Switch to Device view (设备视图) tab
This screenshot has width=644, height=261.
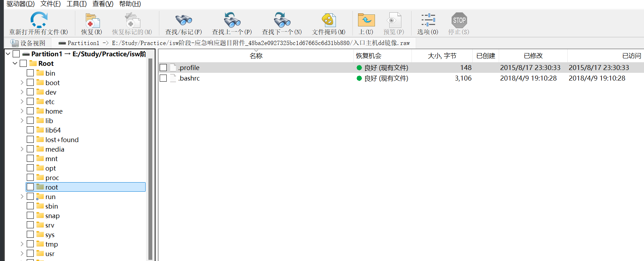pos(28,43)
